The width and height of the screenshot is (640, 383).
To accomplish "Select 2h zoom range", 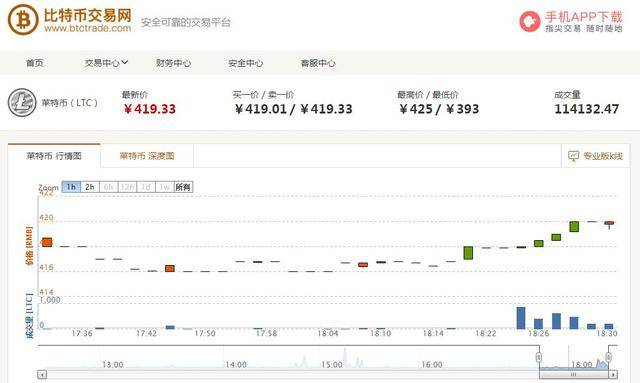I will pos(90,187).
